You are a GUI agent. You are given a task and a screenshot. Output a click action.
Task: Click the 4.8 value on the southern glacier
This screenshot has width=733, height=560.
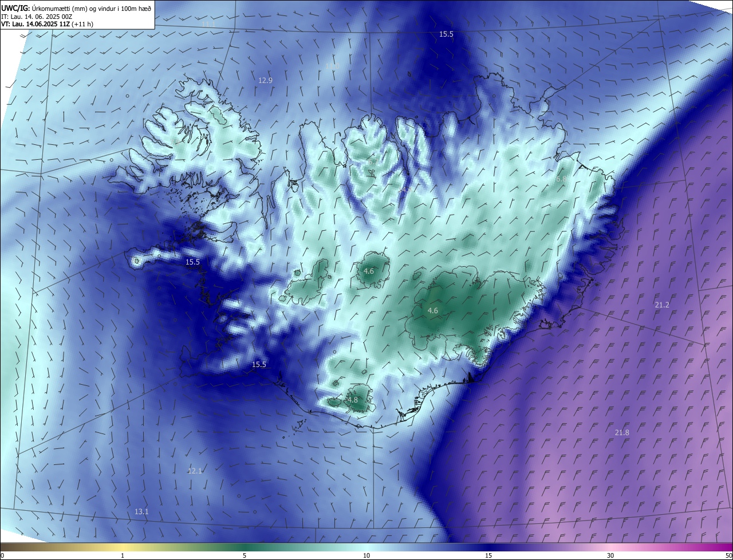[352, 400]
